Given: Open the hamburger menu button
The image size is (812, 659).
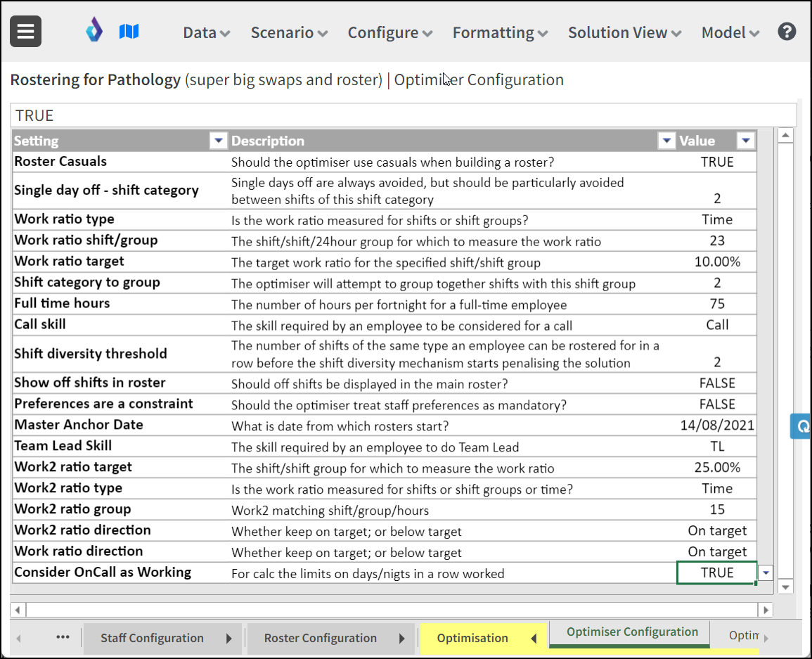Looking at the screenshot, I should point(25,32).
